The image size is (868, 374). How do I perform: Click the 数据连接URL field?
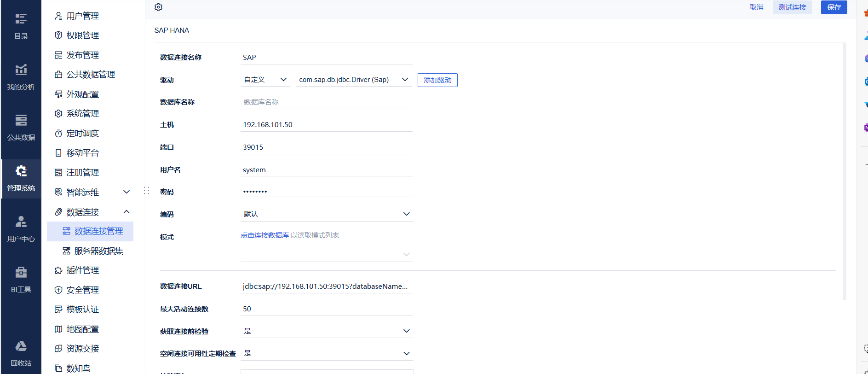(327, 286)
